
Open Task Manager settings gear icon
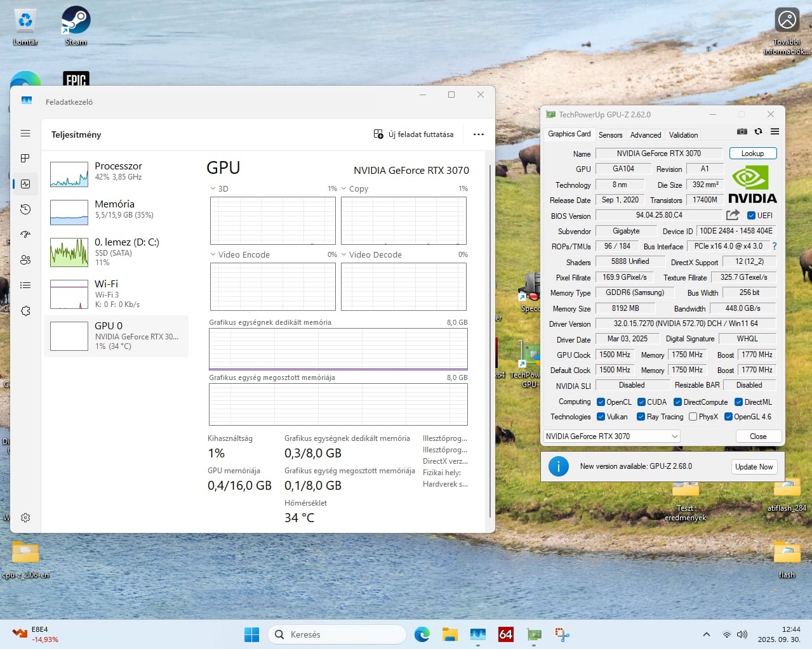click(25, 518)
